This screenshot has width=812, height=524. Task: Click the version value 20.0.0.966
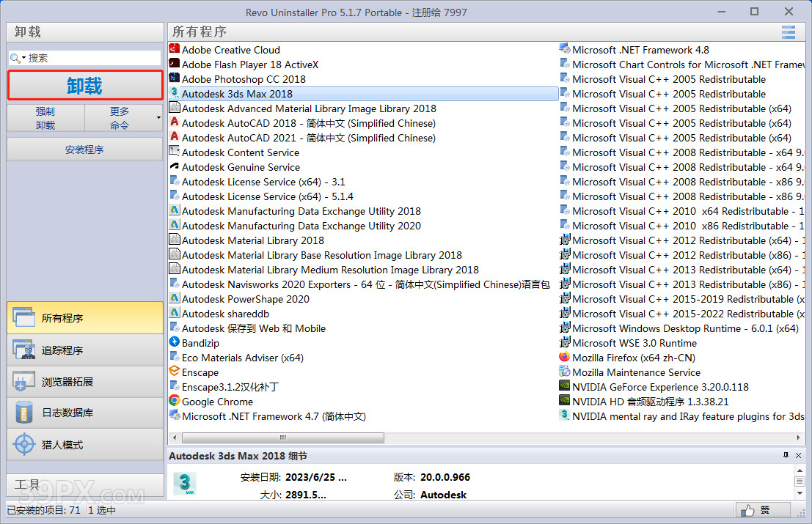click(445, 477)
